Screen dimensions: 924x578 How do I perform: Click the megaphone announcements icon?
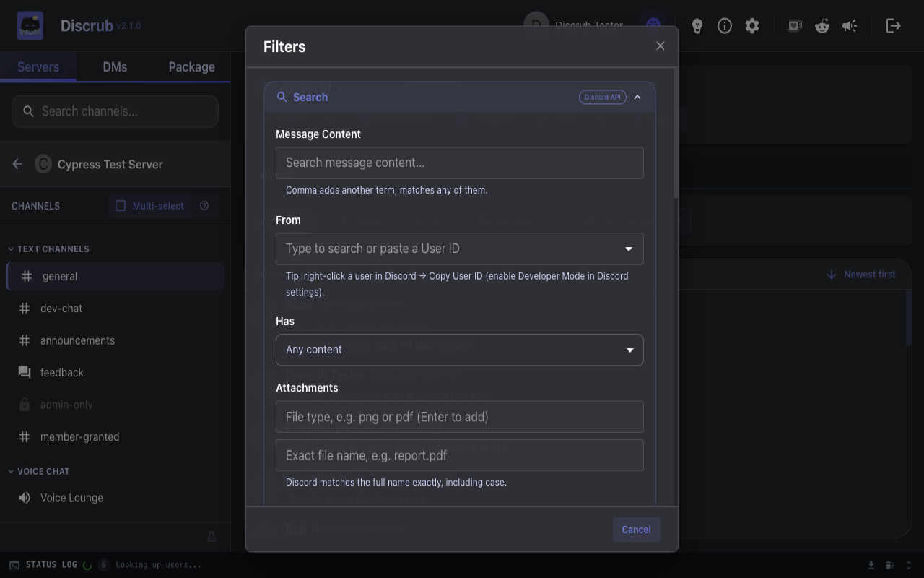tap(850, 26)
